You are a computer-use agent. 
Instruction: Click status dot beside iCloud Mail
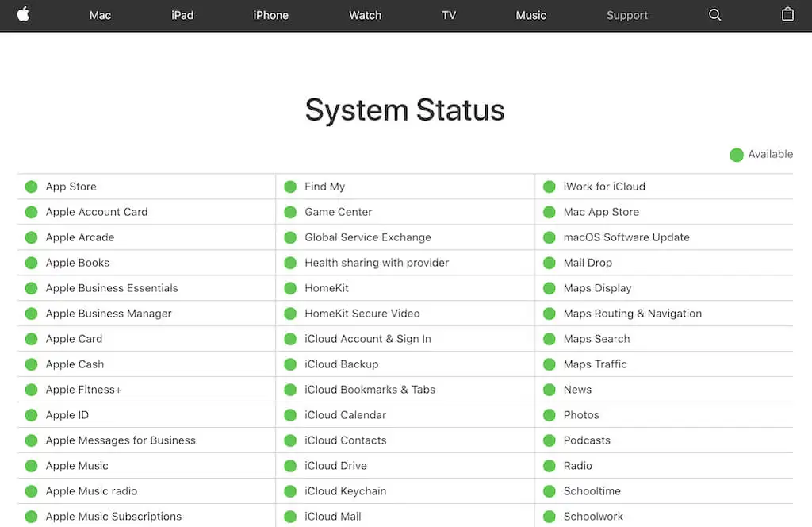click(290, 517)
